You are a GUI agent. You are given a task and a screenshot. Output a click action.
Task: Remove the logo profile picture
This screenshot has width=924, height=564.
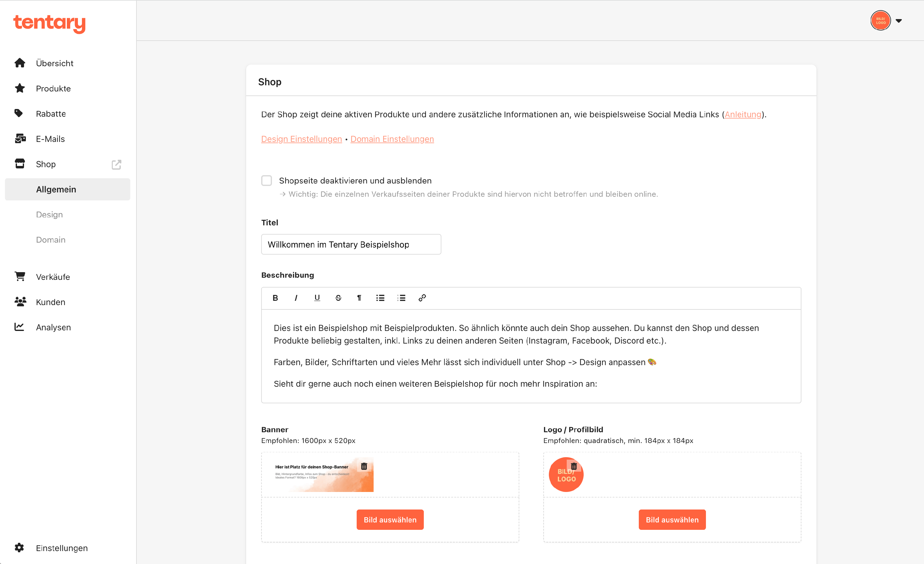574,466
